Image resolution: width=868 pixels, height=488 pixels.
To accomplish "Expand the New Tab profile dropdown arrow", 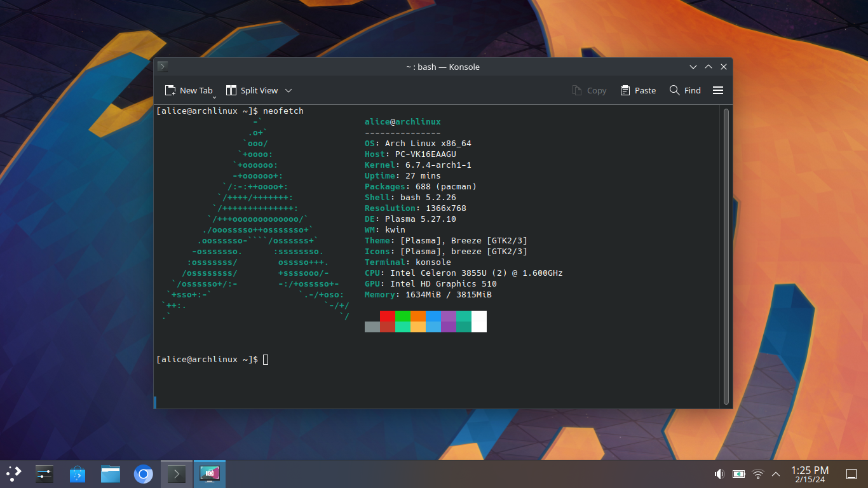I will (x=215, y=97).
